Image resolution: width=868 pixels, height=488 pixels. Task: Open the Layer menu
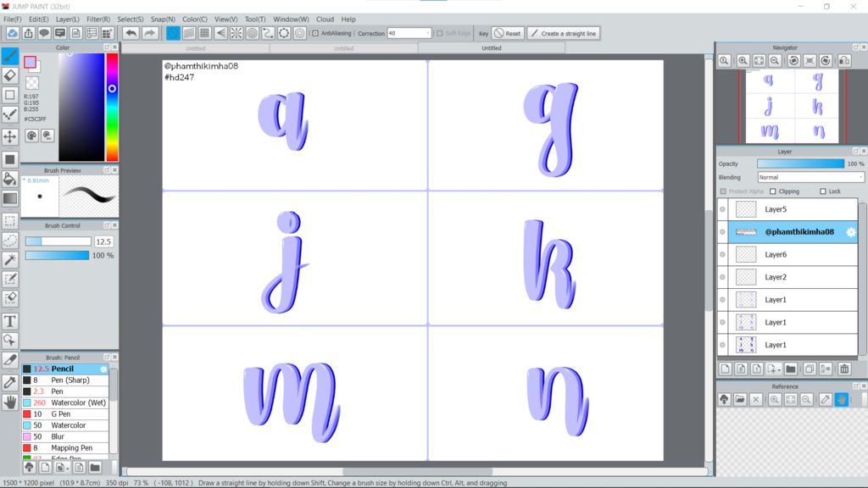tap(67, 19)
